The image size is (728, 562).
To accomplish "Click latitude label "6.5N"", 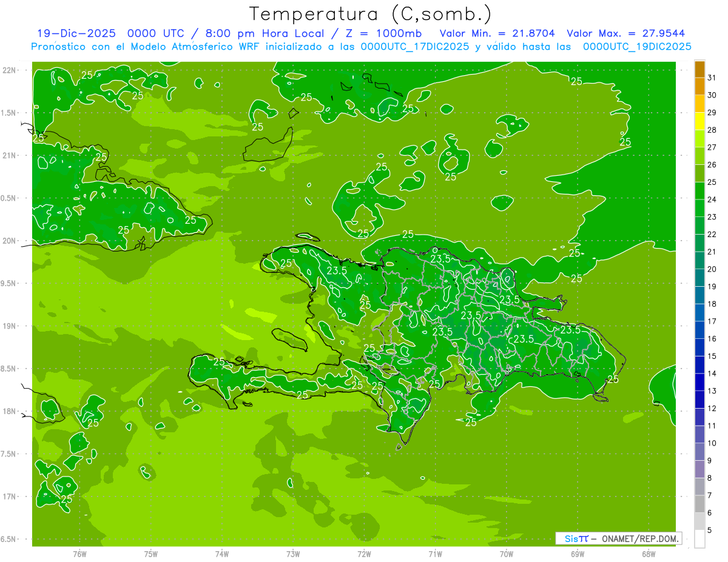I will coord(9,539).
